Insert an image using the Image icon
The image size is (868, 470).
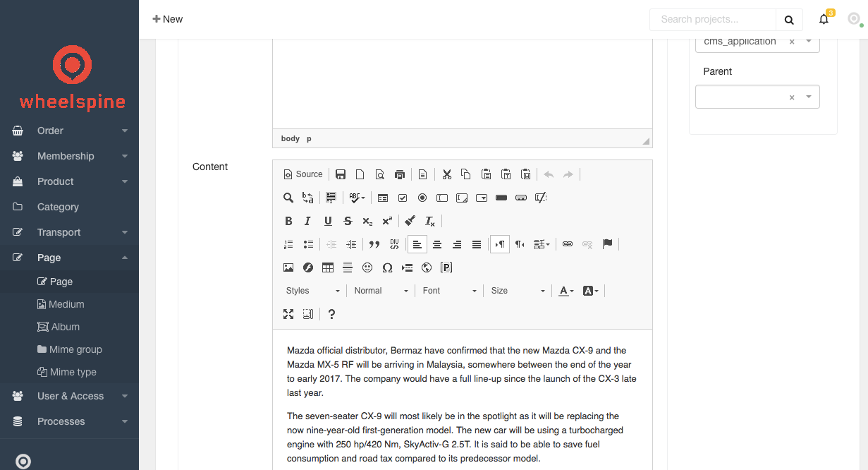[288, 267]
